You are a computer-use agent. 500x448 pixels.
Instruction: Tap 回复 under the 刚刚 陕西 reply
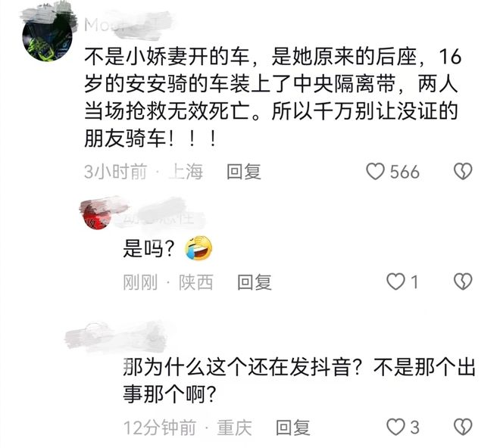point(255,282)
